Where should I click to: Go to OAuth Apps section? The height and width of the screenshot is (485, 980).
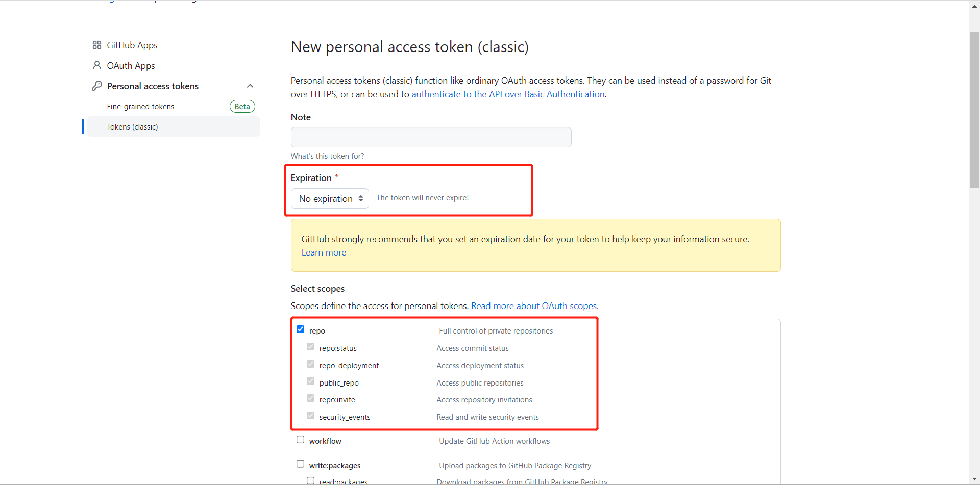[131, 66]
